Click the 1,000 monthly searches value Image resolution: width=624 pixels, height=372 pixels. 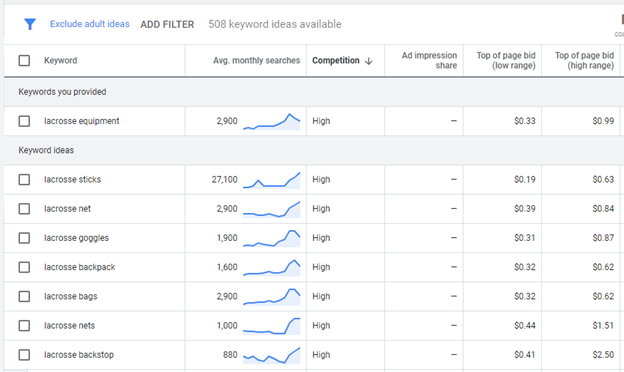pyautogui.click(x=227, y=325)
